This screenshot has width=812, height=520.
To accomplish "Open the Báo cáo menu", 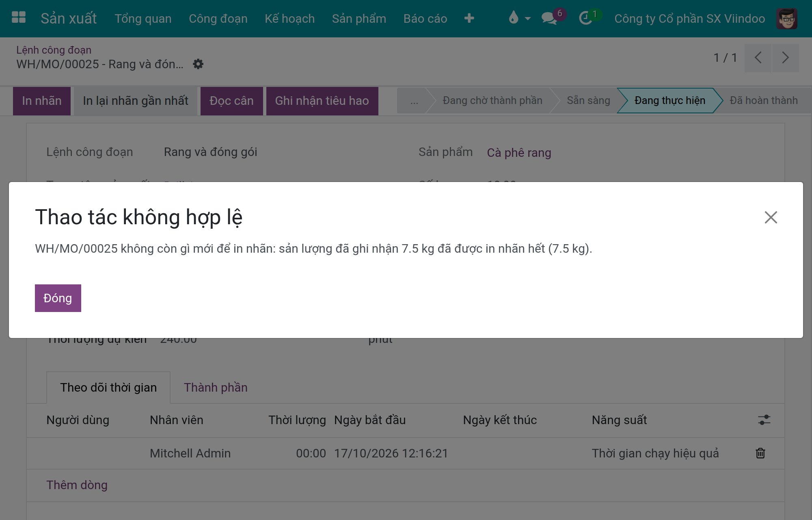I will pos(425,19).
